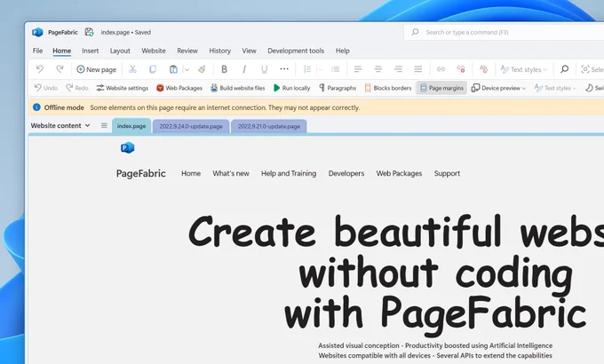Image resolution: width=604 pixels, height=364 pixels.
Task: Click the Cut scissors icon
Action: pos(132,69)
